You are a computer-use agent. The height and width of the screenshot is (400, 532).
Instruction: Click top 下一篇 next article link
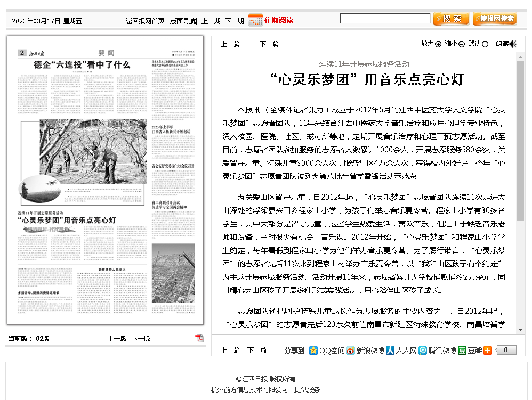[269, 44]
